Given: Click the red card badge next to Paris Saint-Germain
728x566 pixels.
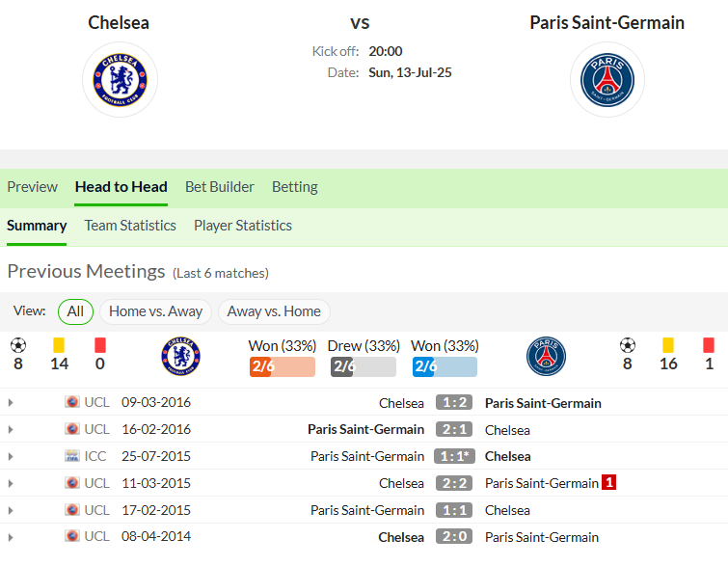Looking at the screenshot, I should (608, 482).
